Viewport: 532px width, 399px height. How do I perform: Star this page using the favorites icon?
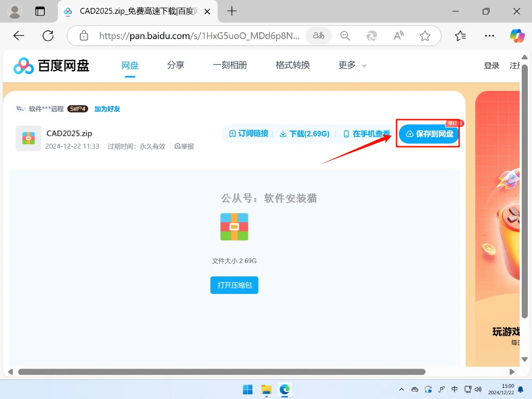coord(425,36)
